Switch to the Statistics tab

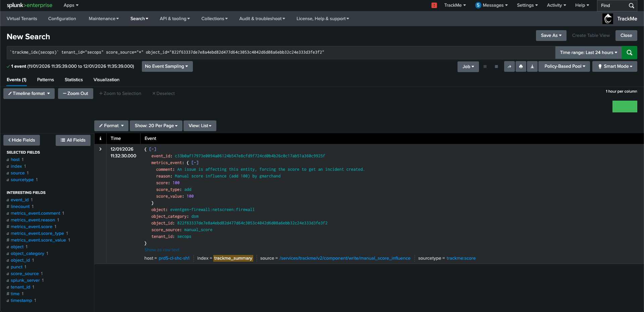point(73,80)
